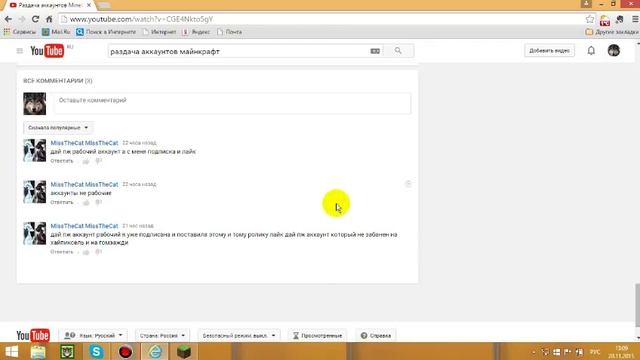Click the "РУС" keyboard language indicator
The height and width of the screenshot is (360, 640).
click(x=595, y=352)
